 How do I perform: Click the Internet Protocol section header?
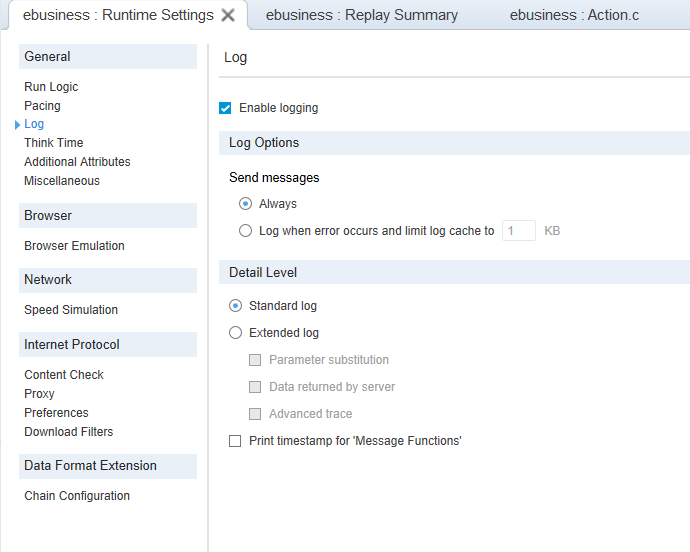point(108,344)
